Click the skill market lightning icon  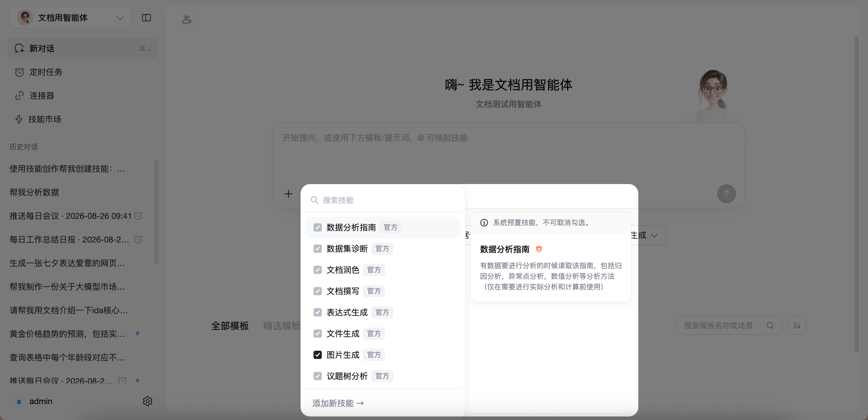19,119
